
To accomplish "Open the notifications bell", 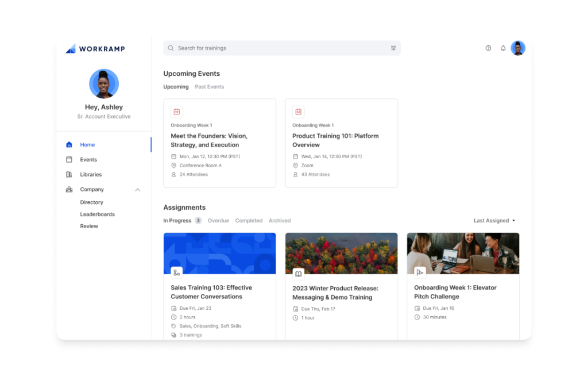I will pyautogui.click(x=503, y=48).
